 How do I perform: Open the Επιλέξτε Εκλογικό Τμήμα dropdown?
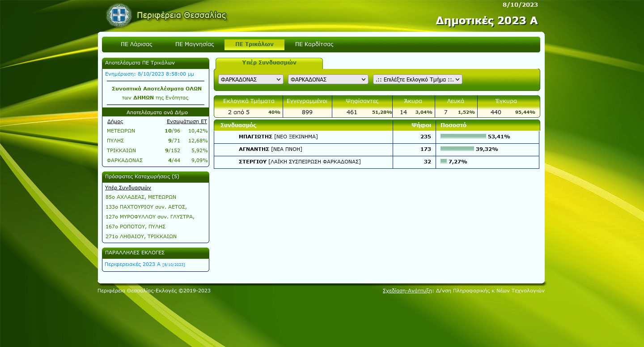coord(418,79)
